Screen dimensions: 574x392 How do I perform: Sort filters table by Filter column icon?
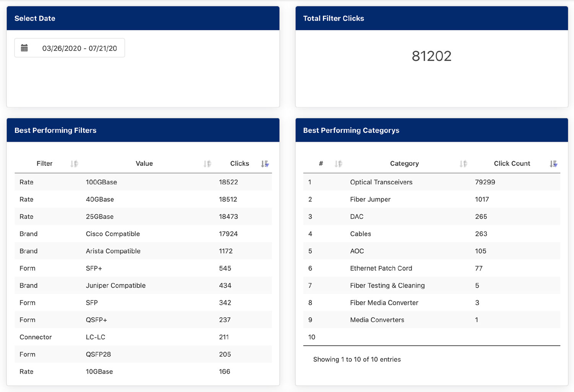point(74,164)
